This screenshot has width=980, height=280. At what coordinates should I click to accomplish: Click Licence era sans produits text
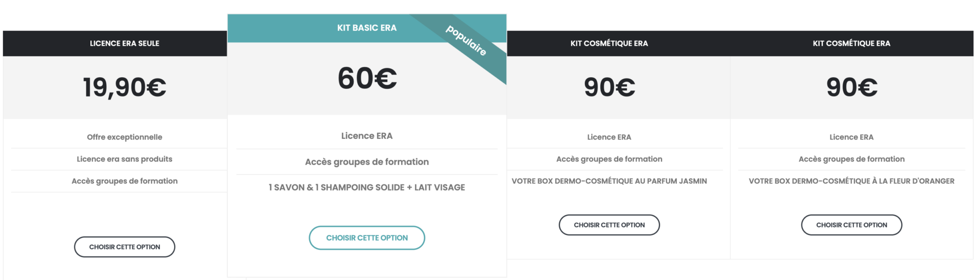point(125,159)
